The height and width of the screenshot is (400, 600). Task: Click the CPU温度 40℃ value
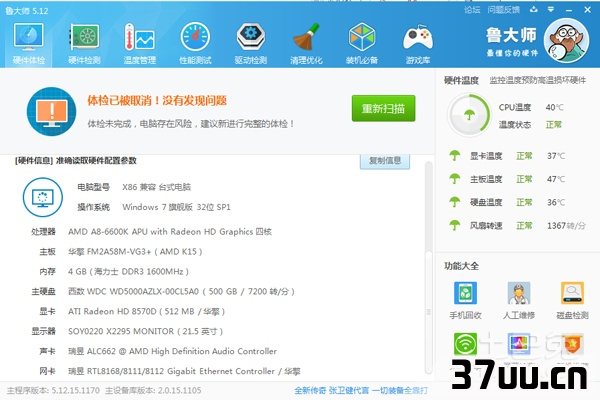(554, 107)
